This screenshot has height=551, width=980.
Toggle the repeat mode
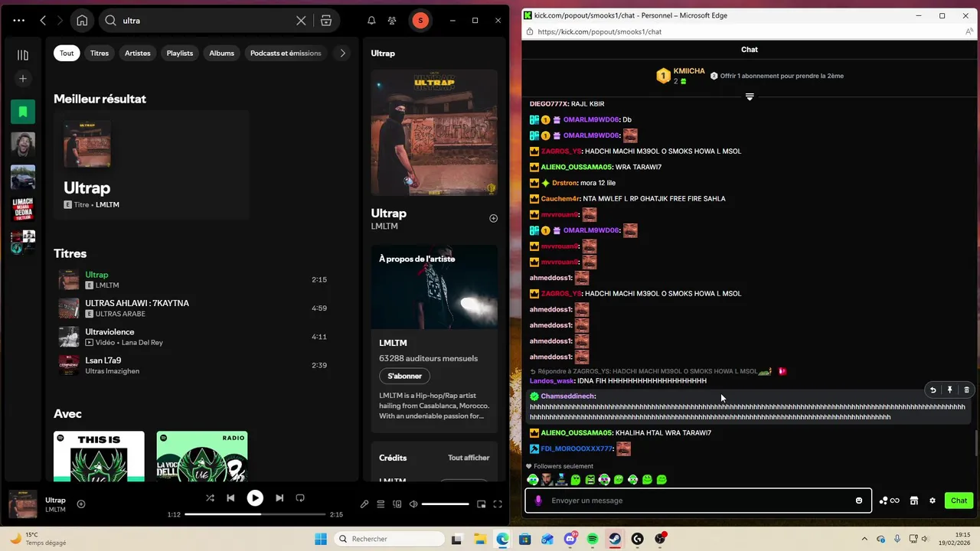[x=300, y=497]
